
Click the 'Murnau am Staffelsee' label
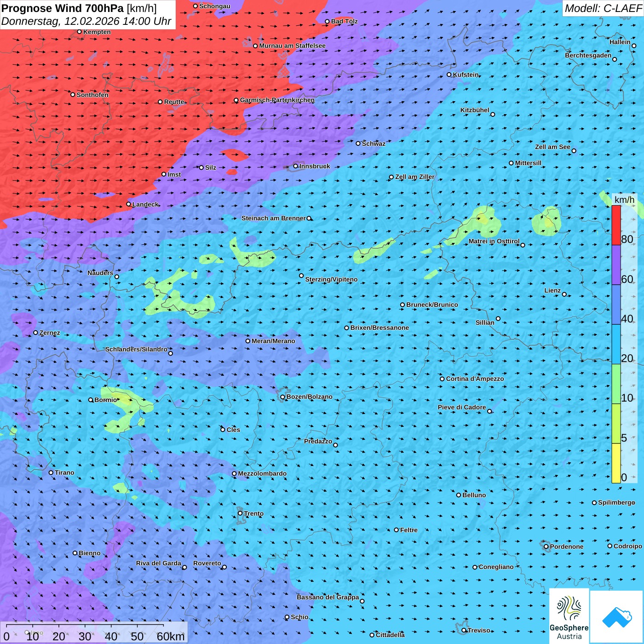click(x=292, y=46)
